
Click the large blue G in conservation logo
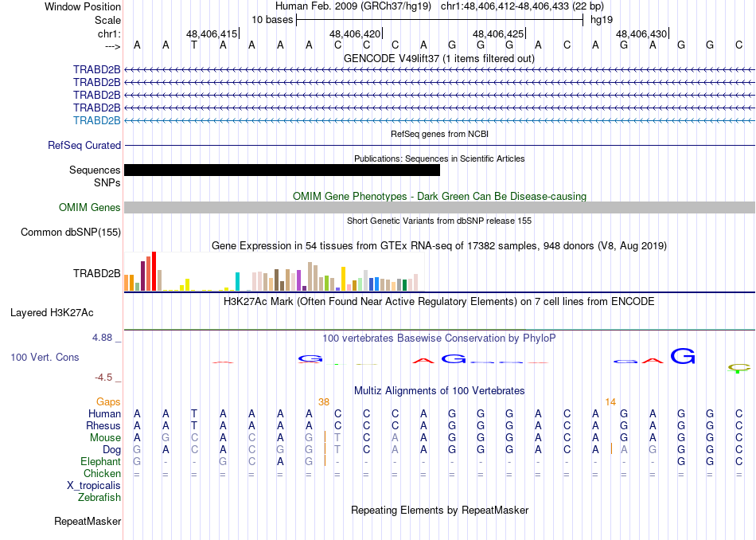point(683,356)
